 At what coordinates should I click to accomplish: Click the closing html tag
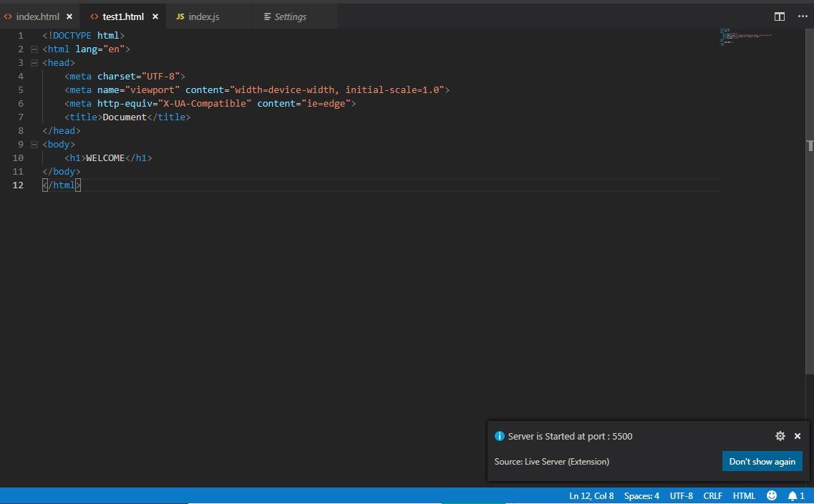tap(62, 185)
